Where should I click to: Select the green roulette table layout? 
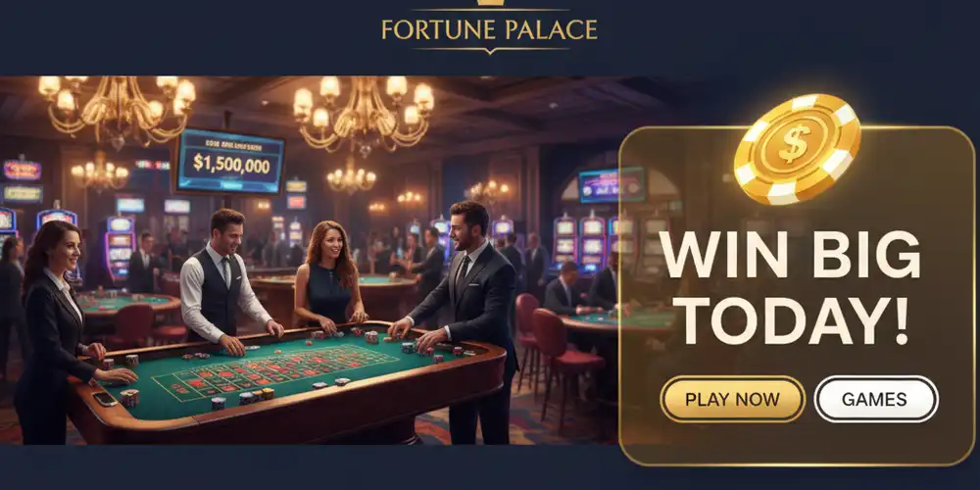point(275,372)
